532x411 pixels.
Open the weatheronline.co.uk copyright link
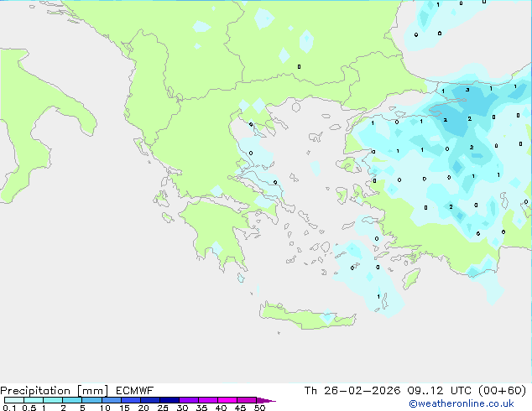tap(461, 403)
